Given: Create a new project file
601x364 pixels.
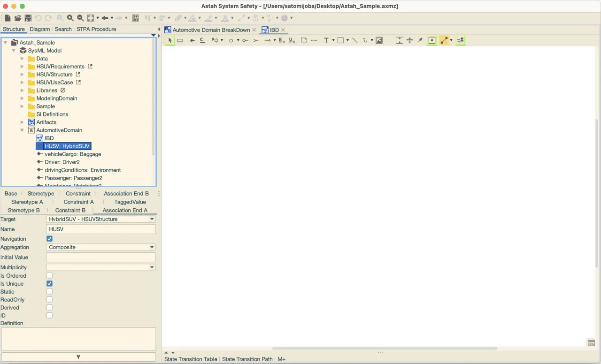Looking at the screenshot, I should [8, 18].
